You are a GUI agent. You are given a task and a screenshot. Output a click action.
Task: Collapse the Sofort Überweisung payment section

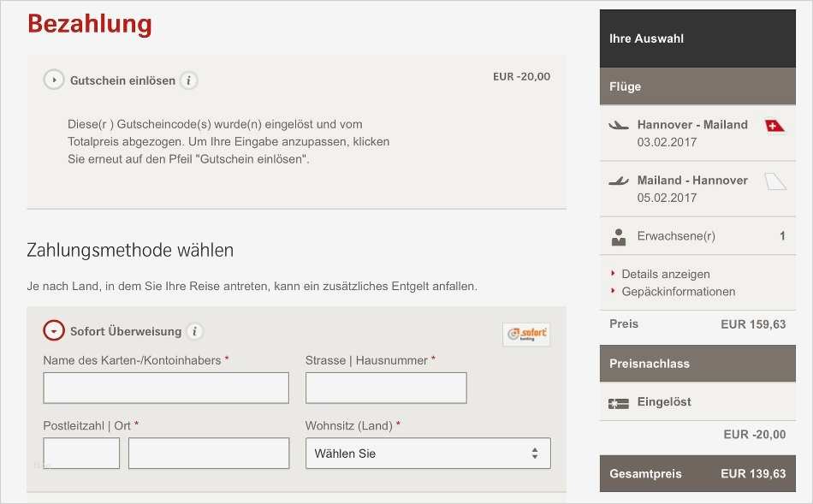click(54, 331)
